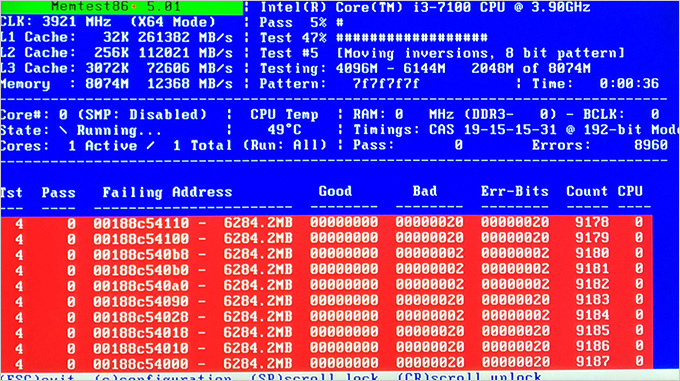Click the Tst column header
Image resolution: width=680 pixels, height=381 pixels.
(x=11, y=193)
